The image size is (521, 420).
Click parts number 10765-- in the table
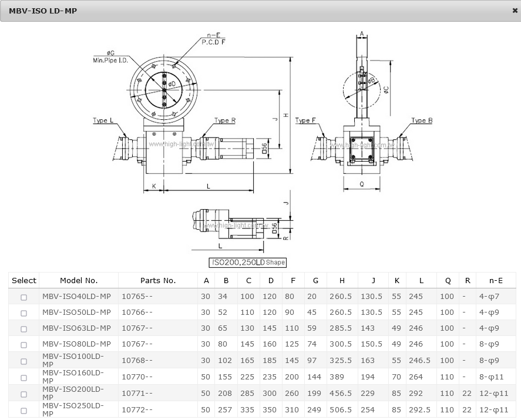pos(137,297)
